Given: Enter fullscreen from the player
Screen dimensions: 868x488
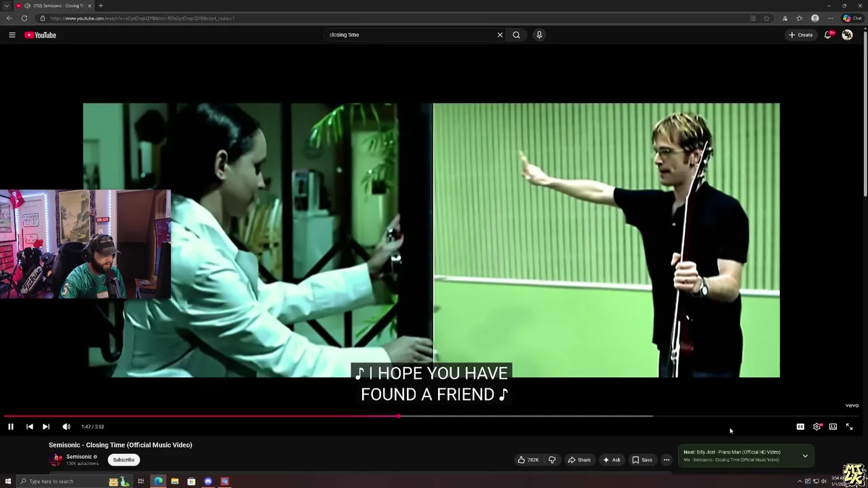Looking at the screenshot, I should (x=849, y=426).
